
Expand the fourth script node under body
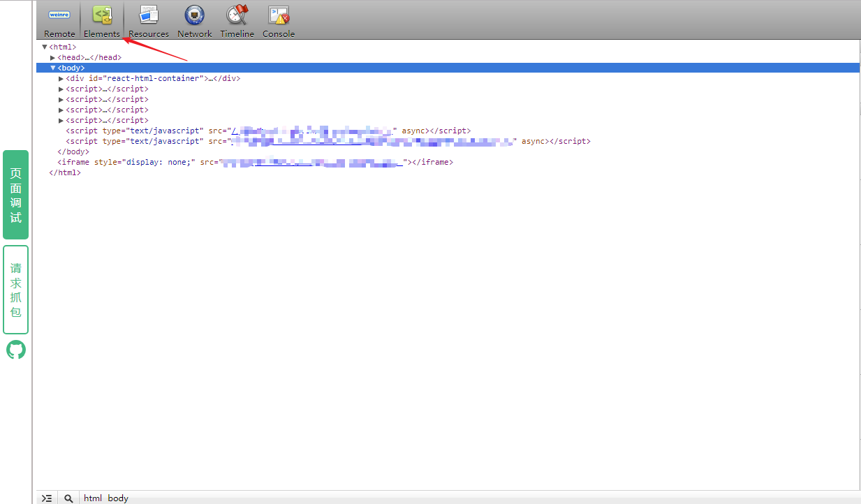click(x=61, y=120)
